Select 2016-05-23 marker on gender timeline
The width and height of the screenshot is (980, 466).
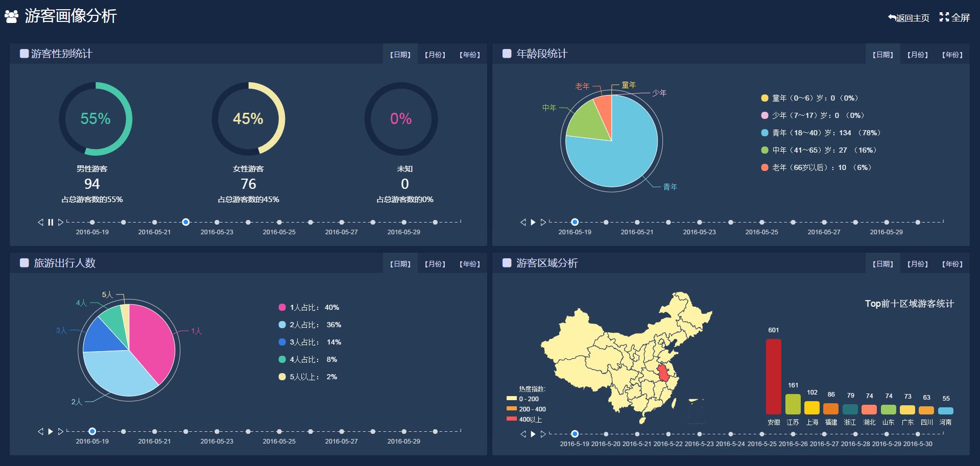[x=217, y=222]
